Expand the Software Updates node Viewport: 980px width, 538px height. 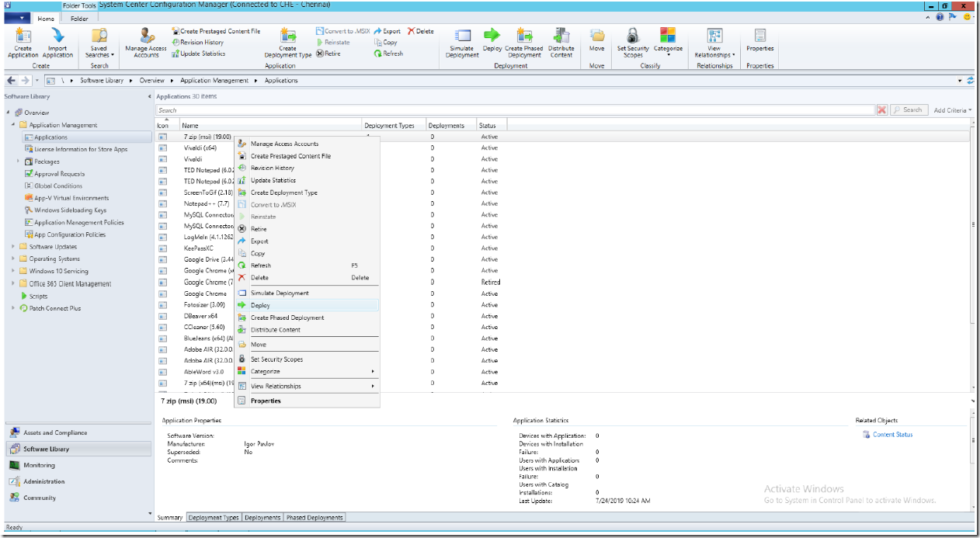[13, 247]
